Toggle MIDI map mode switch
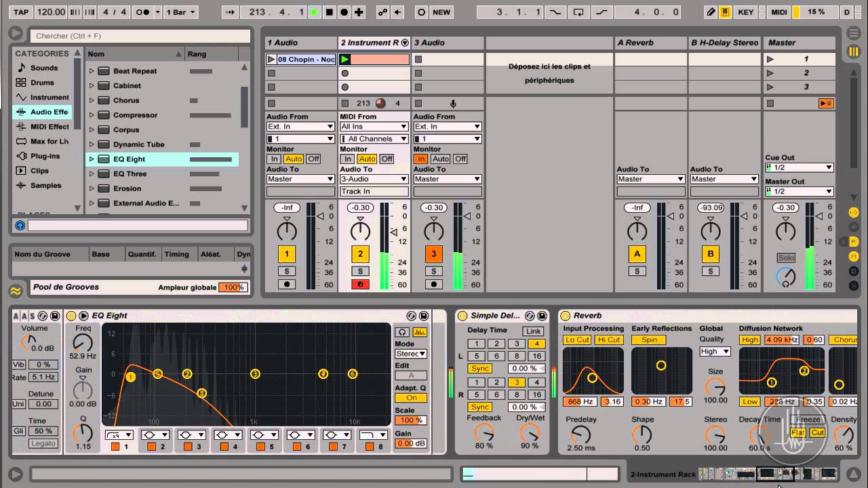 click(x=779, y=12)
